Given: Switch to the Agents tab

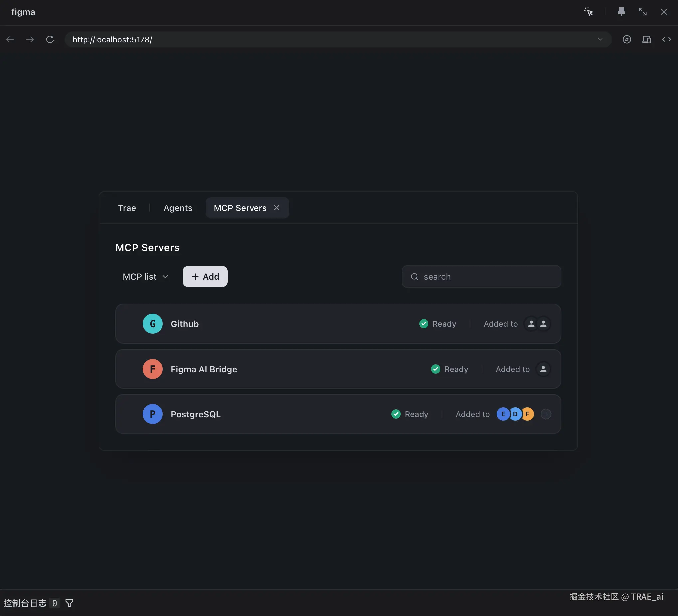Looking at the screenshot, I should (x=178, y=208).
